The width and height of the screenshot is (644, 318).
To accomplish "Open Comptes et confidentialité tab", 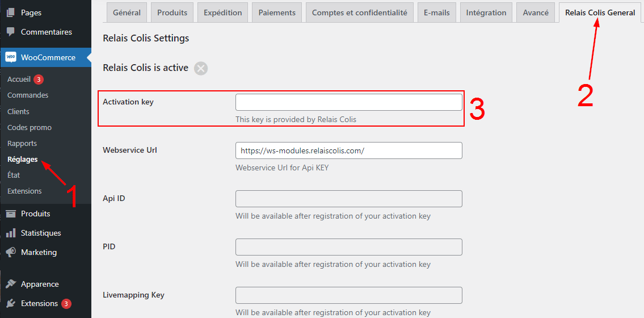I will [359, 12].
